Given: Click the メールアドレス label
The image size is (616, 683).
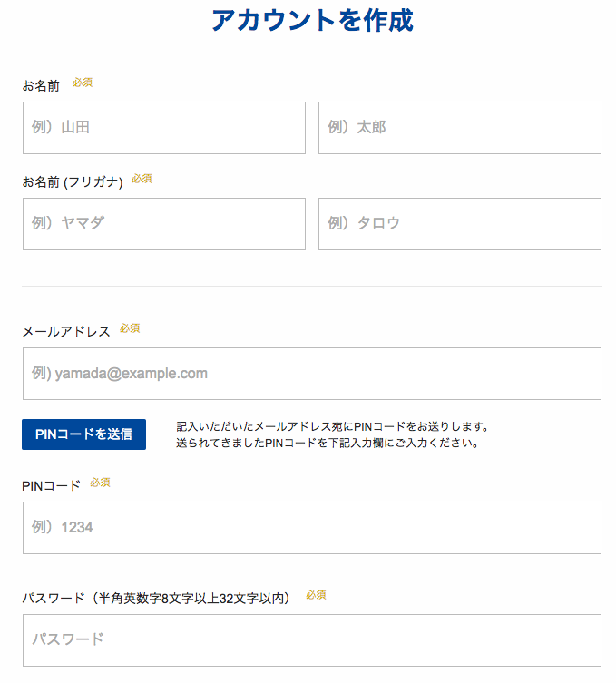Looking at the screenshot, I should 66,331.
